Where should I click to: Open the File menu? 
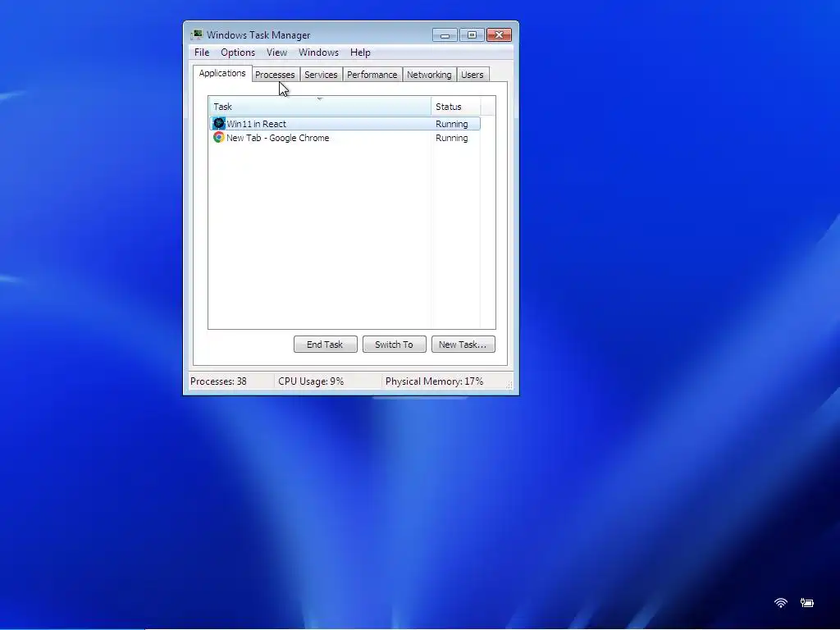pos(202,52)
